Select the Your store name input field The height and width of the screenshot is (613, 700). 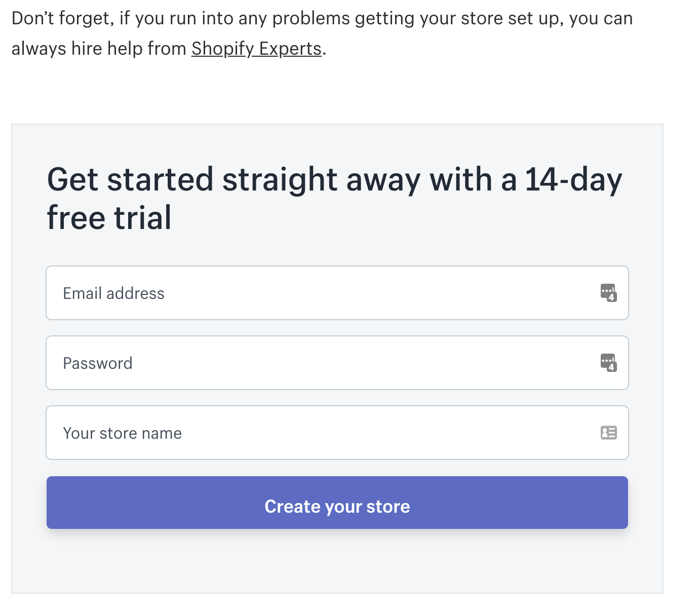[x=337, y=433]
